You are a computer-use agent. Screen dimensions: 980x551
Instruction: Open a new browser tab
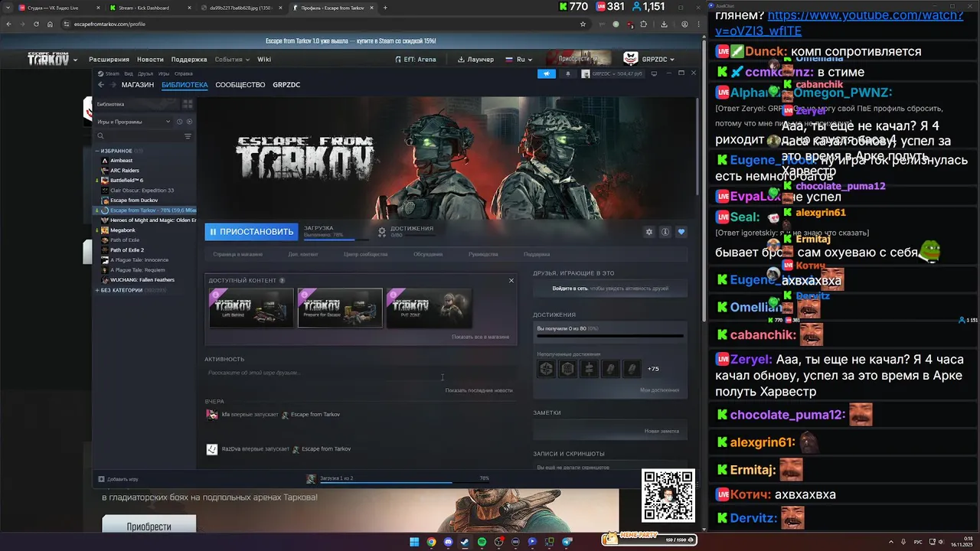[385, 8]
